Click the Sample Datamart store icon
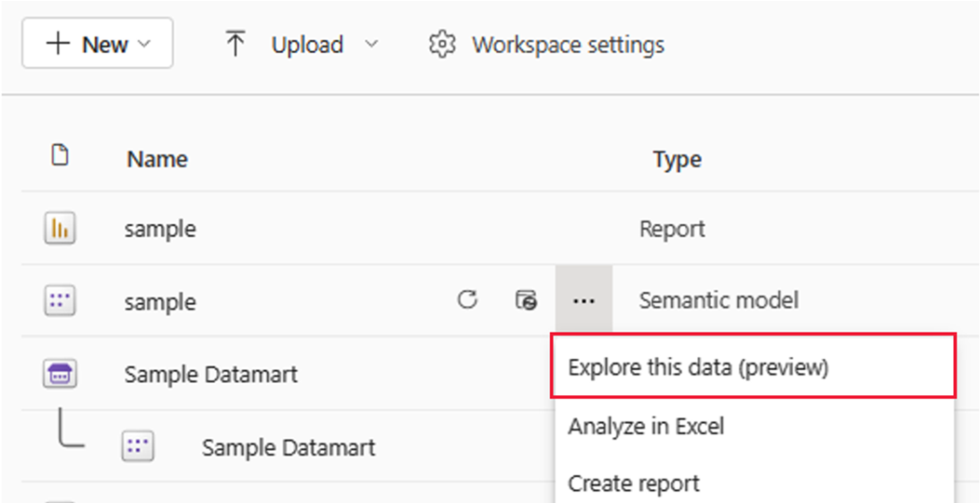Image resolution: width=980 pixels, height=503 pixels. 60,374
